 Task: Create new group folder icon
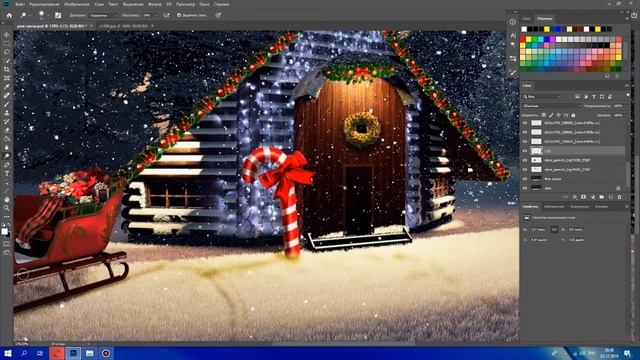pos(602,197)
